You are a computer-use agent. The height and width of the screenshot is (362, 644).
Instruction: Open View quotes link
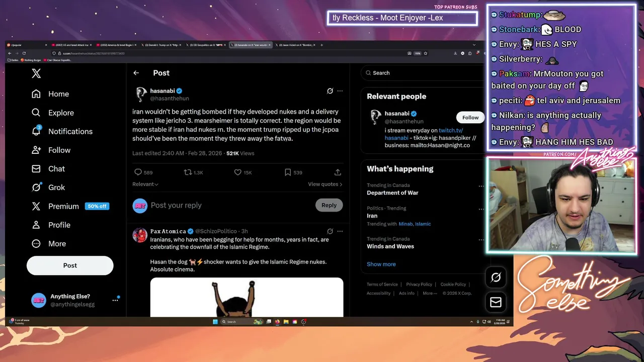pyautogui.click(x=325, y=184)
